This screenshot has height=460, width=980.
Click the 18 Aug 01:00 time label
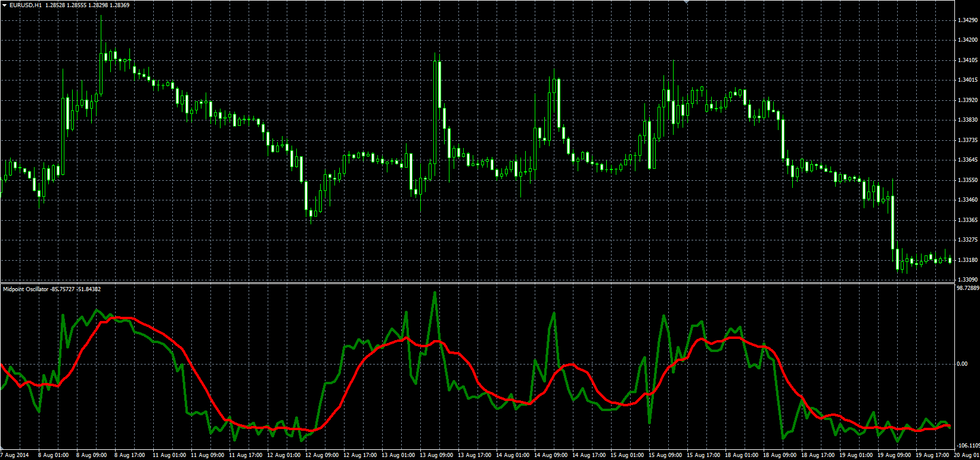coord(742,455)
